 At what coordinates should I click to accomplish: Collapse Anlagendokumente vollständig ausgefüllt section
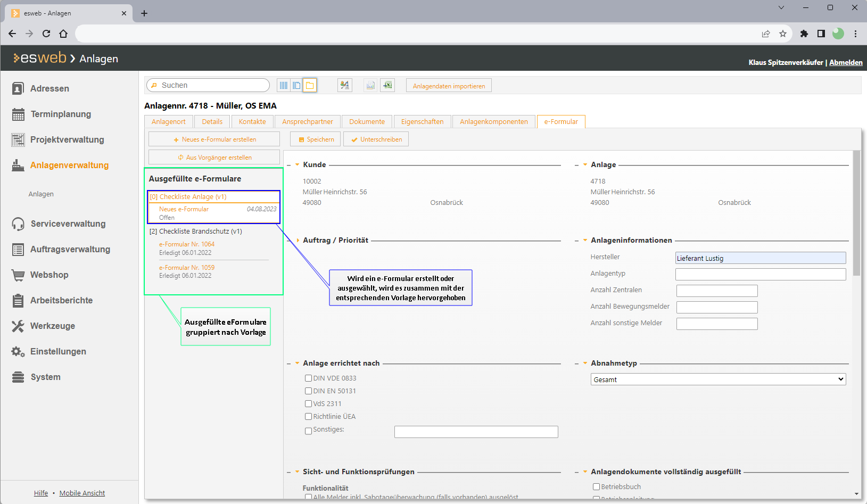click(585, 472)
